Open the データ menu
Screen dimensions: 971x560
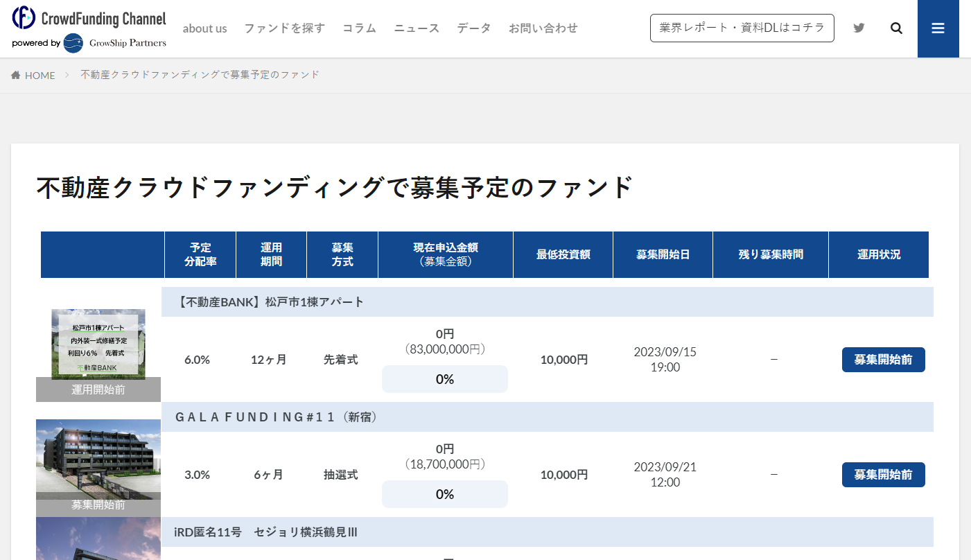[474, 28]
